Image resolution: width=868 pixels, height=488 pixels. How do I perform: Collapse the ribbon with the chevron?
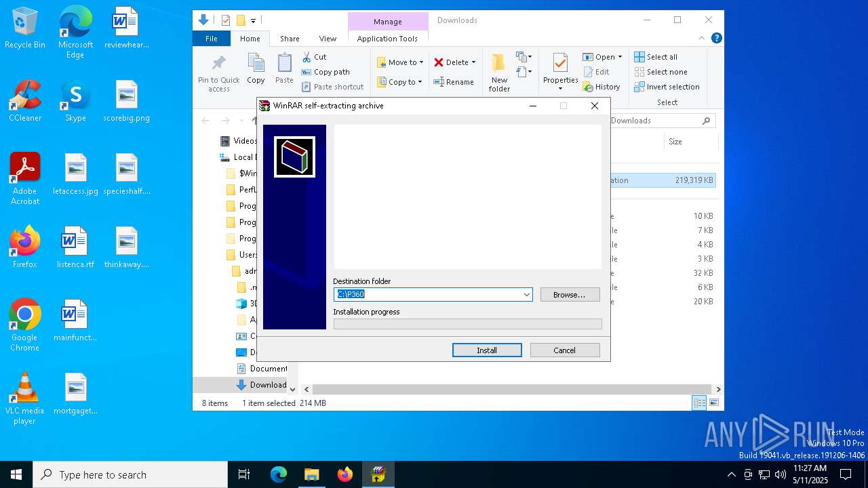(702, 39)
